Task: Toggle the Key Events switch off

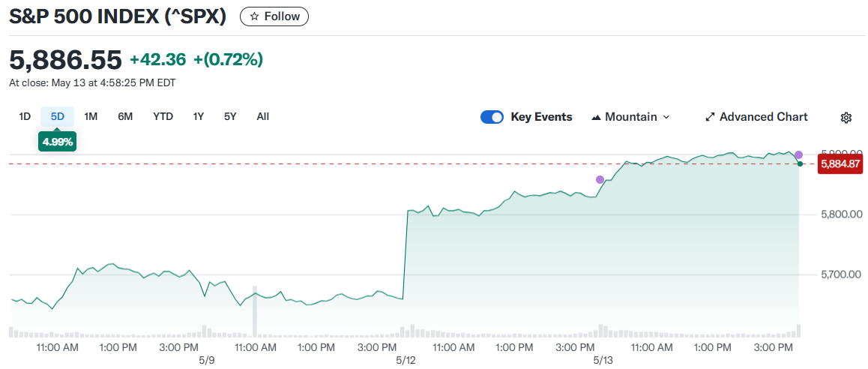Action: pyautogui.click(x=492, y=117)
